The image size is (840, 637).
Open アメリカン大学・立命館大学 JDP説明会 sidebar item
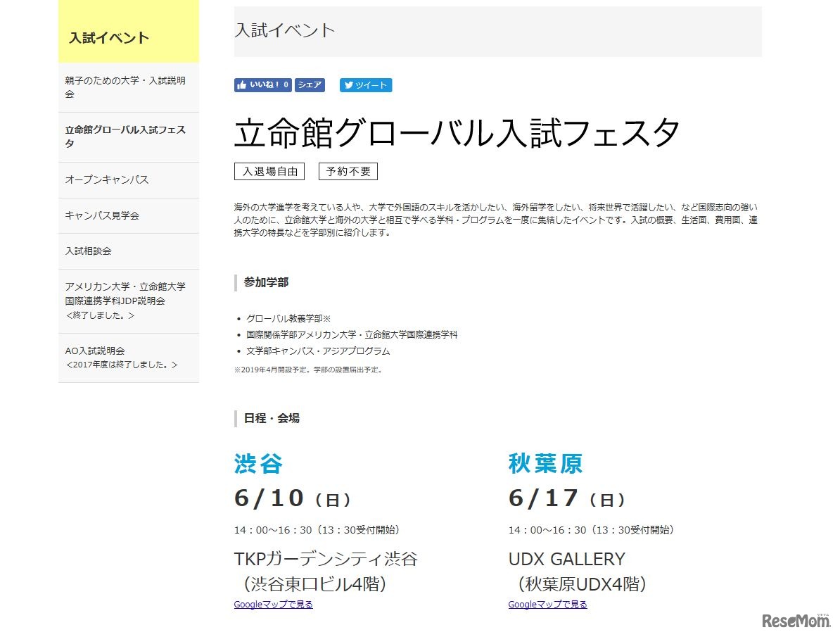129,301
